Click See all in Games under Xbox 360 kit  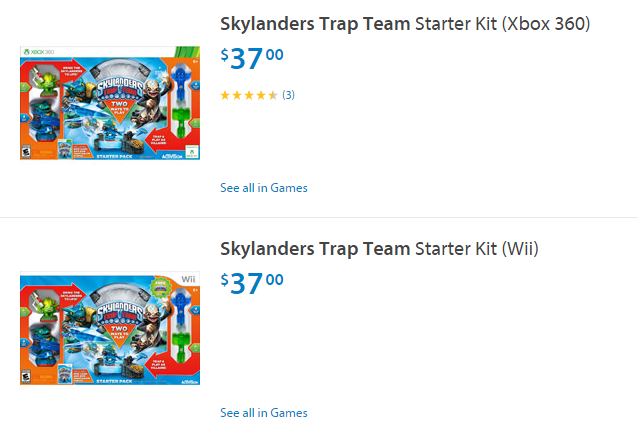coord(264,188)
